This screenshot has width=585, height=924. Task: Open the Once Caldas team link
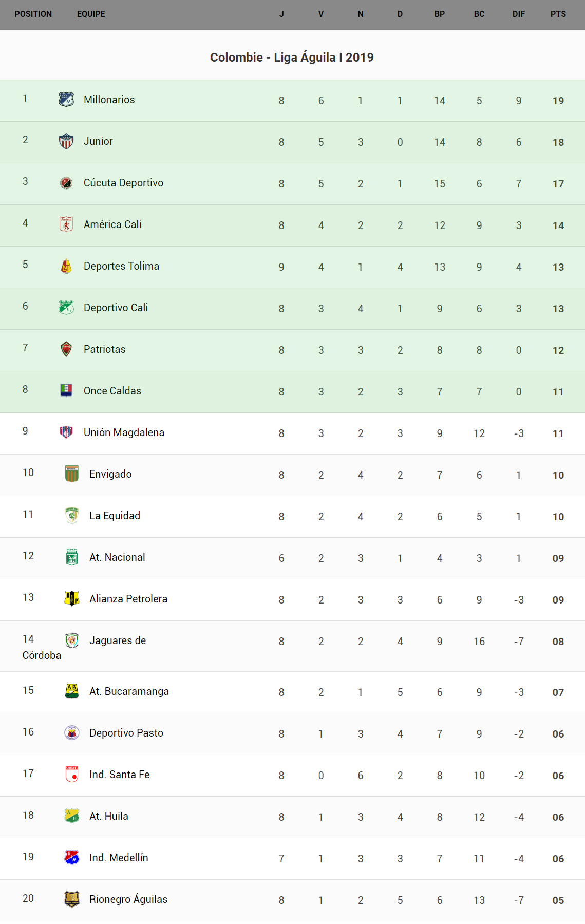[112, 391]
